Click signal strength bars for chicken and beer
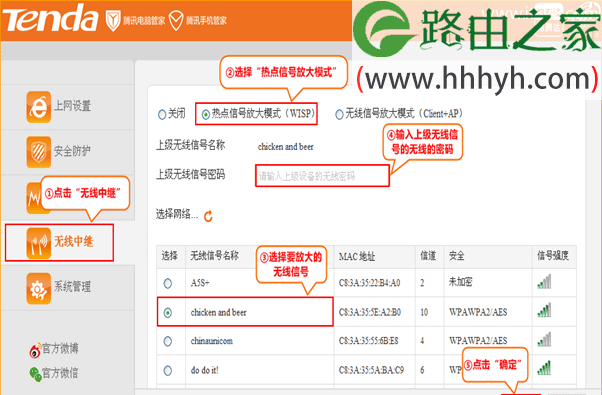Image resolution: width=602 pixels, height=395 pixels. click(x=544, y=310)
